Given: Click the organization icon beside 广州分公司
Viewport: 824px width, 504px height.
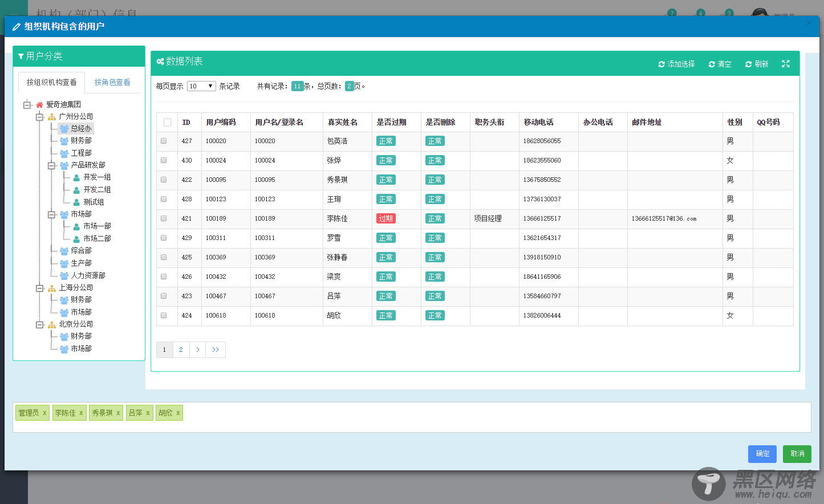Looking at the screenshot, I should (x=52, y=117).
